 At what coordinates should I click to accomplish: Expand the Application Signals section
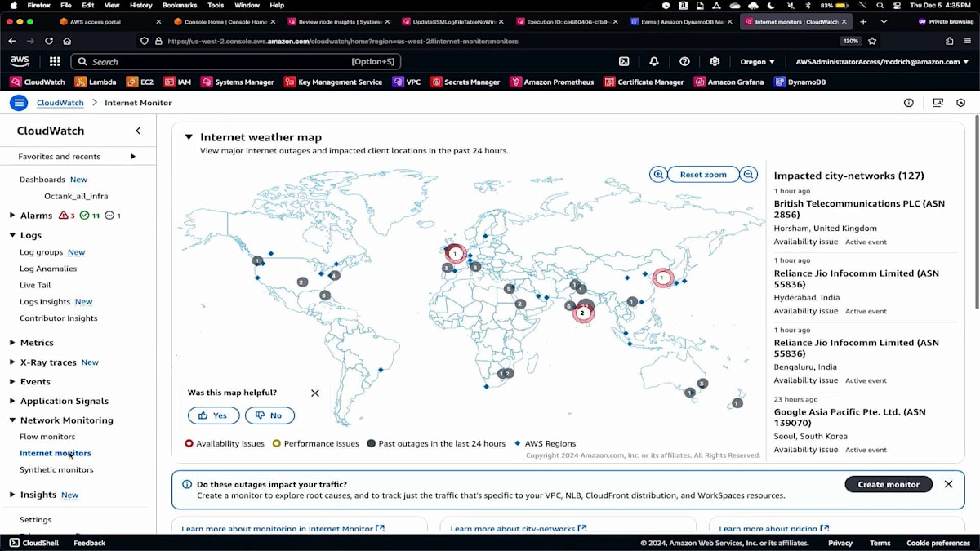[12, 401]
